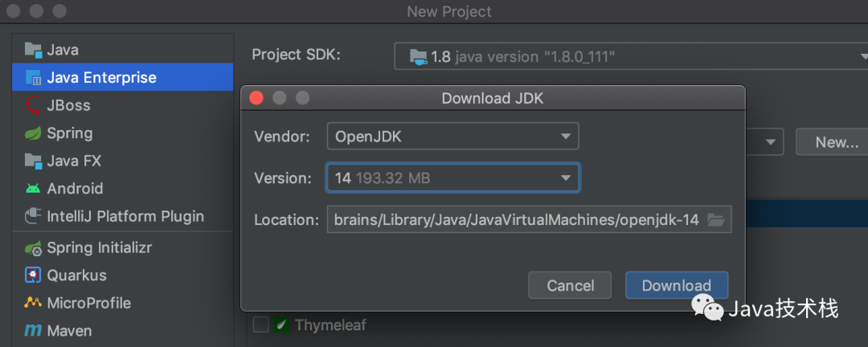868x347 pixels.
Task: Click the Android robot icon
Action: 33,189
